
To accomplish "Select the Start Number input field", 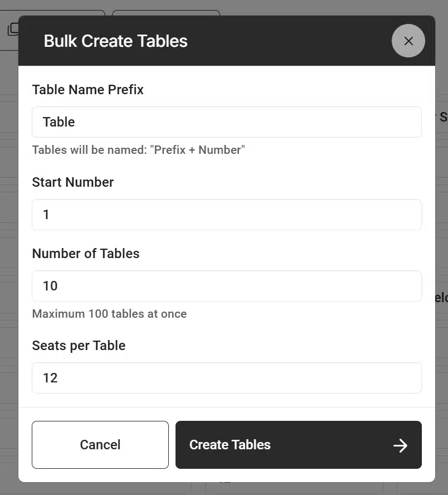I will pyautogui.click(x=226, y=214).
